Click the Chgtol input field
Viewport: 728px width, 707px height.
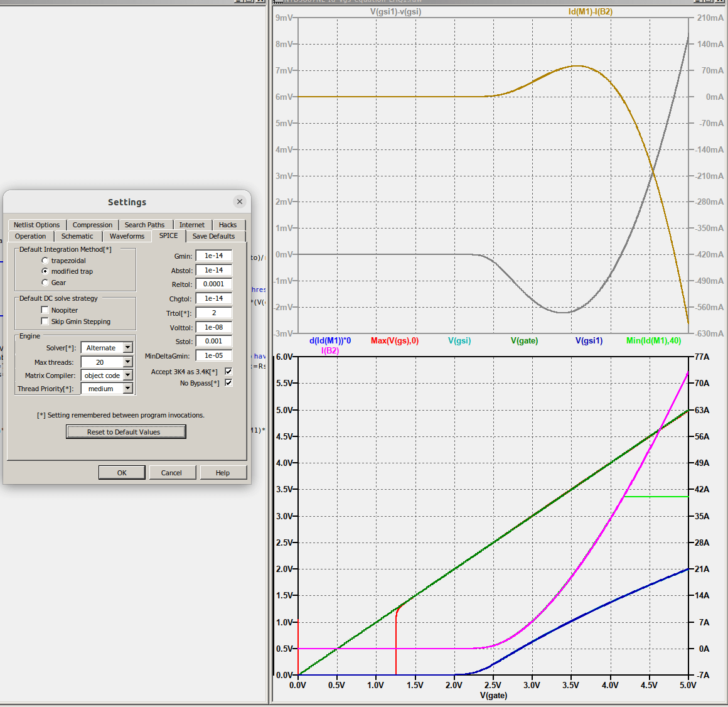pos(213,298)
